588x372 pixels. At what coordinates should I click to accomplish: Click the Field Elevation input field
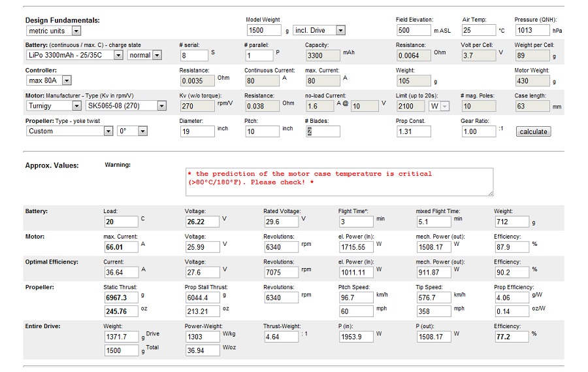tap(413, 30)
